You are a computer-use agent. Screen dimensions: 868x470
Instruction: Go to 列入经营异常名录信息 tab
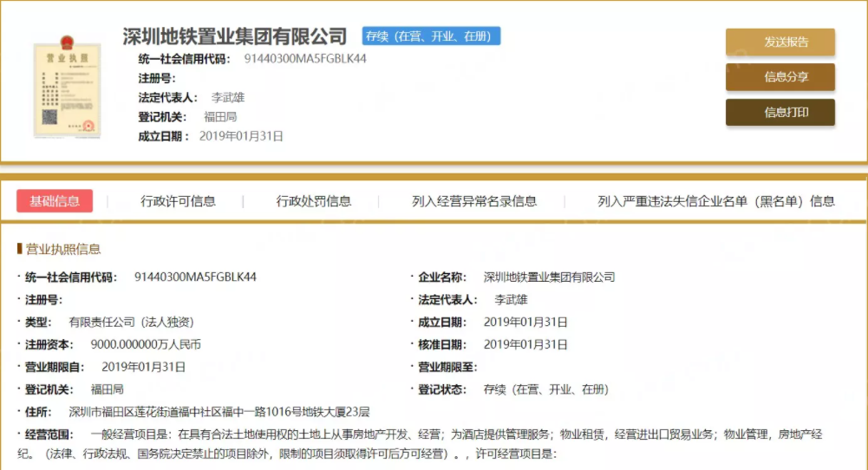(473, 201)
